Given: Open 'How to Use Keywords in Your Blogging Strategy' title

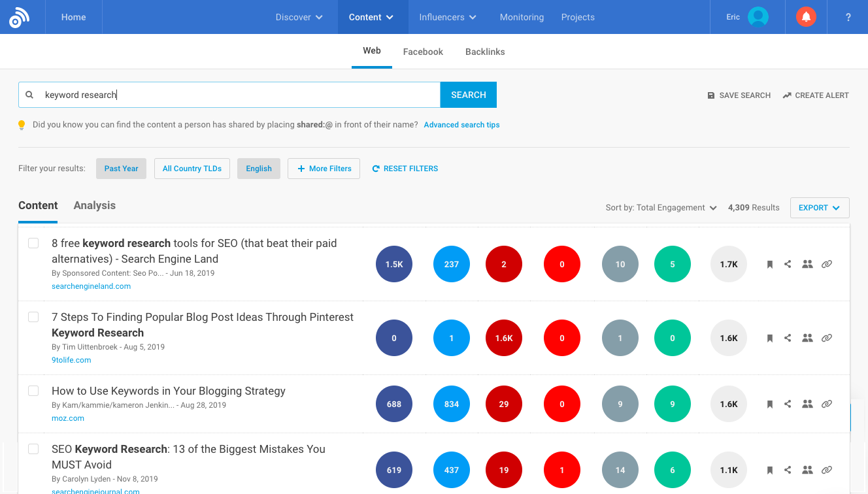Looking at the screenshot, I should (169, 391).
